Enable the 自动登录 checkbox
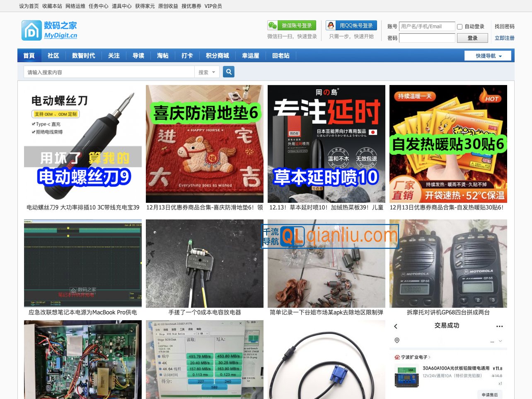Screen dimensions: 532x399 tap(459, 27)
